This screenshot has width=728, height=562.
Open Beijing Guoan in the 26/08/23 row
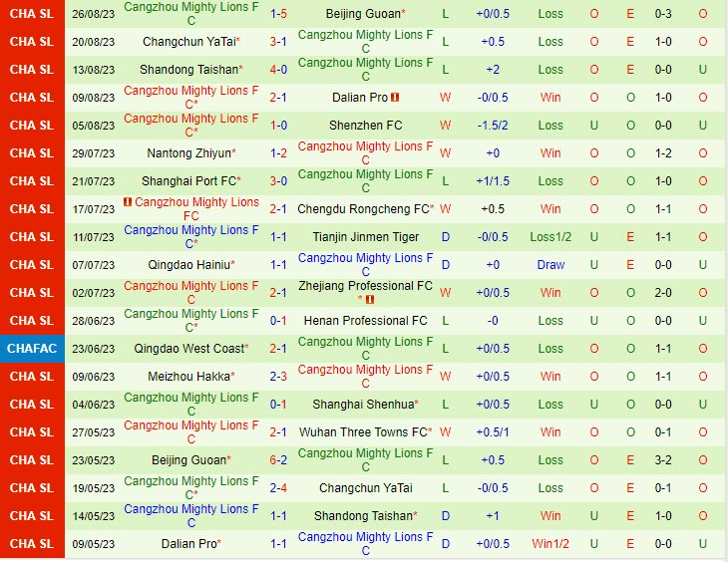[363, 14]
